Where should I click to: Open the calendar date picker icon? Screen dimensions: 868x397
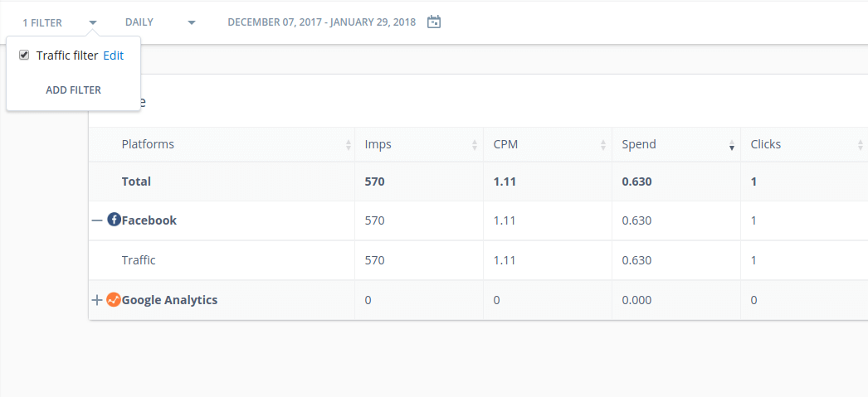coord(433,22)
